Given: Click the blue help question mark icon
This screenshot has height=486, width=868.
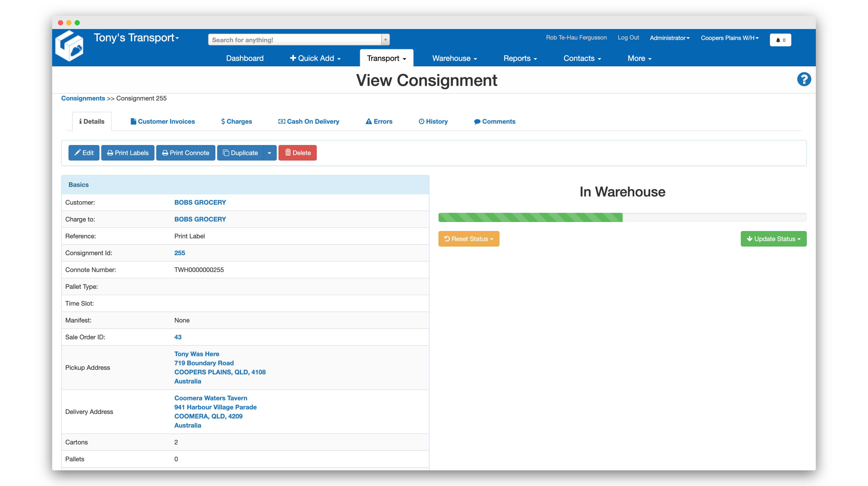Looking at the screenshot, I should (x=804, y=80).
